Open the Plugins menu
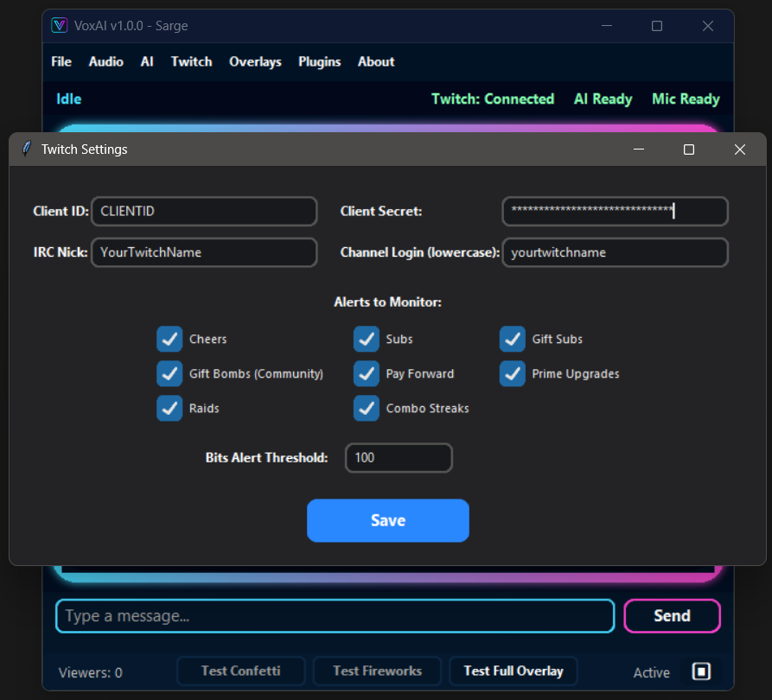This screenshot has height=700, width=772. (x=320, y=61)
